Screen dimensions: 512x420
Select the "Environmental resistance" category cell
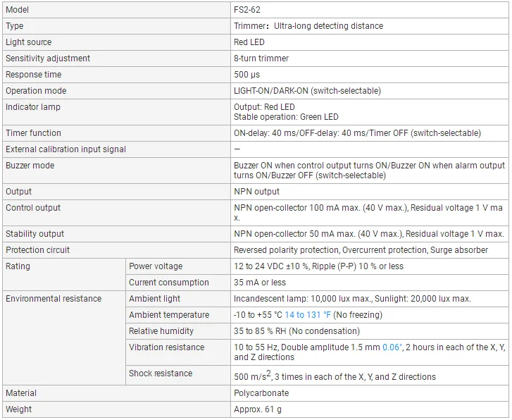tap(54, 299)
